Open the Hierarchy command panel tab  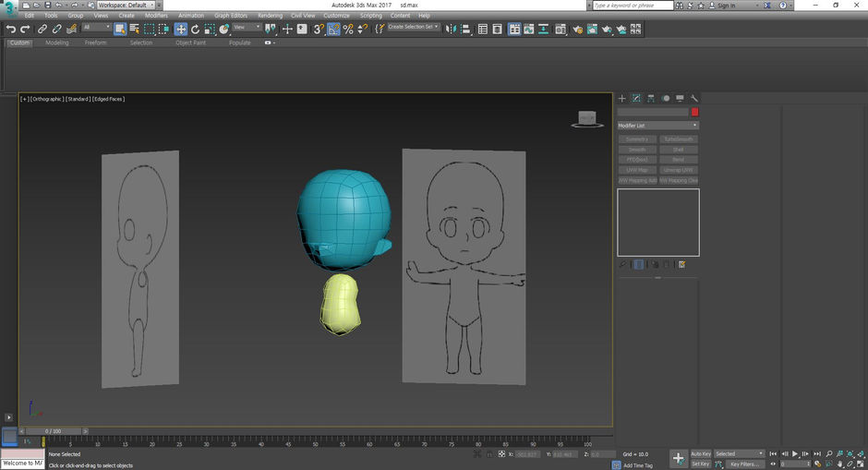(x=651, y=98)
